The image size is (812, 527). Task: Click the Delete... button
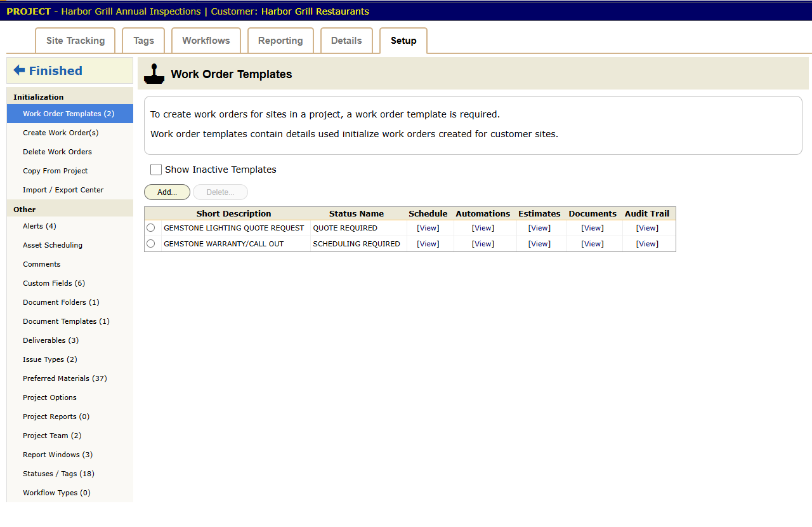(220, 192)
